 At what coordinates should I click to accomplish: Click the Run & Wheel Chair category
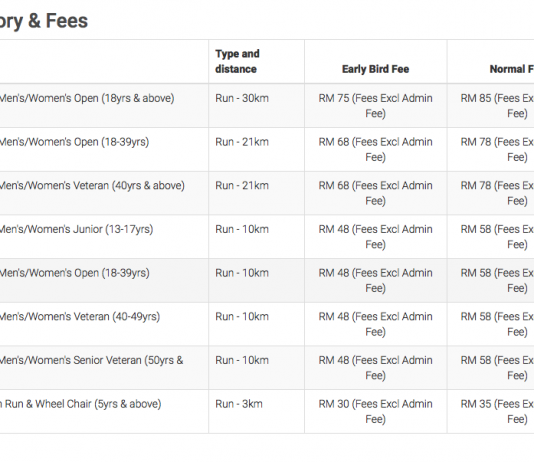tap(80, 404)
